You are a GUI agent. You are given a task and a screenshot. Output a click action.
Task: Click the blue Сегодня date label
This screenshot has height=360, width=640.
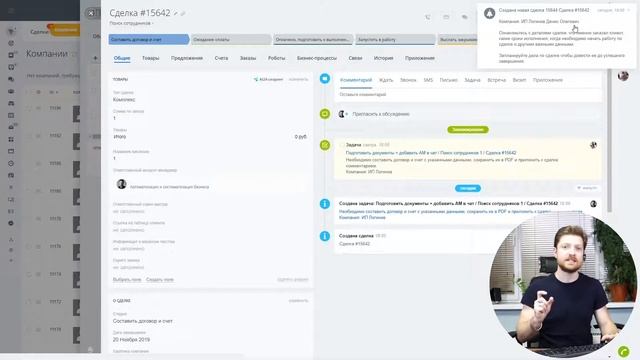coord(468,188)
